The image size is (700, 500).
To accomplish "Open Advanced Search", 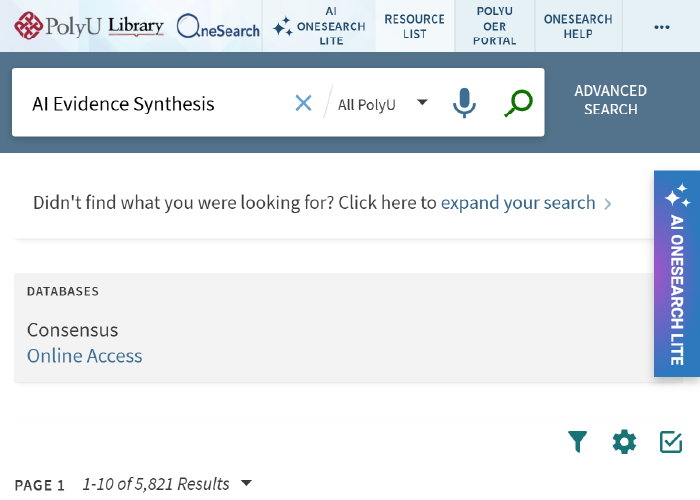I will coord(610,100).
